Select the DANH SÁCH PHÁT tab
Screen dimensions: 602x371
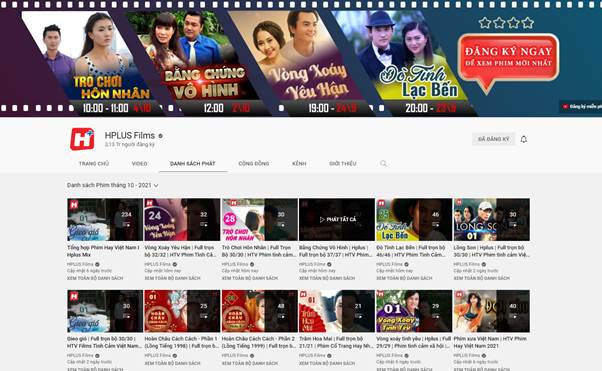coord(193,164)
